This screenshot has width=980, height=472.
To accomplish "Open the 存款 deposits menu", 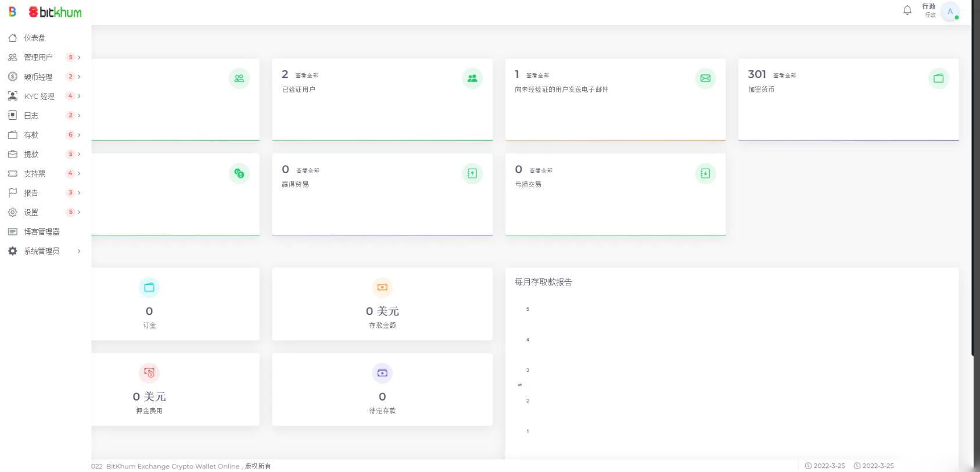I will coord(31,135).
